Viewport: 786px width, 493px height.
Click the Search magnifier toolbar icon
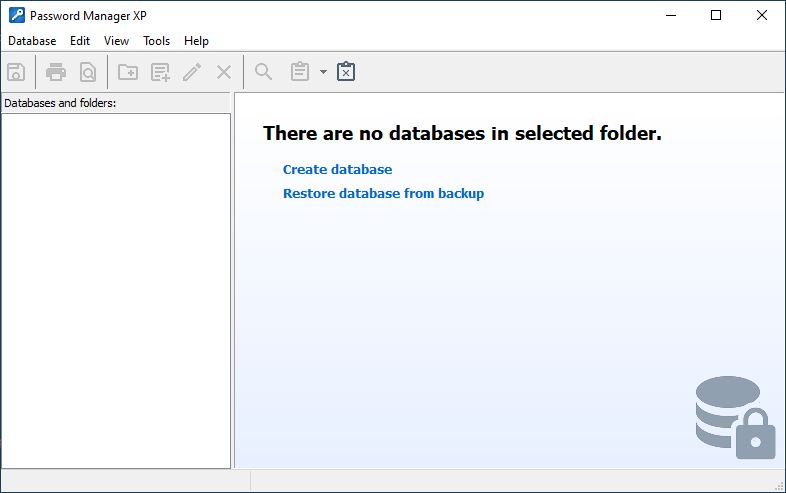(x=263, y=72)
